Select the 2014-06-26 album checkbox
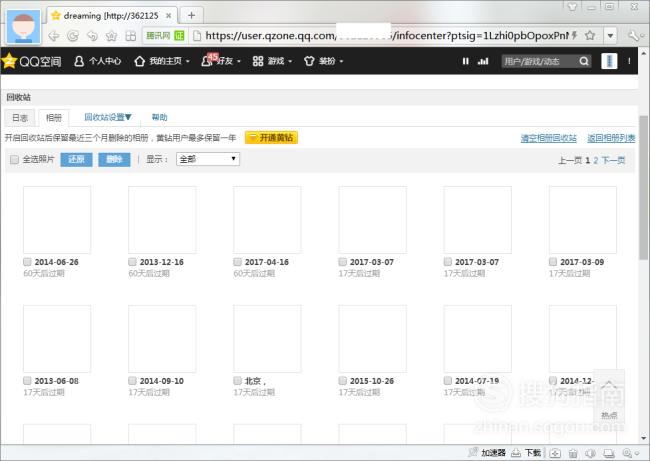The height and width of the screenshot is (461, 650). tap(27, 262)
